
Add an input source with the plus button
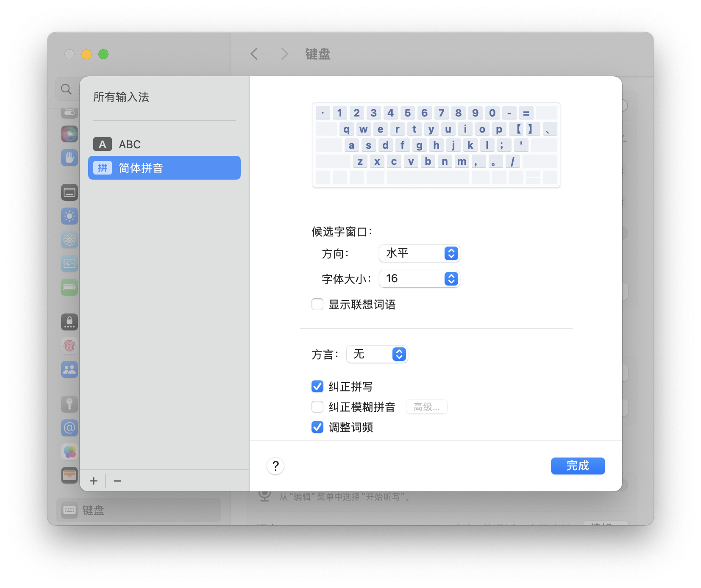coord(94,481)
